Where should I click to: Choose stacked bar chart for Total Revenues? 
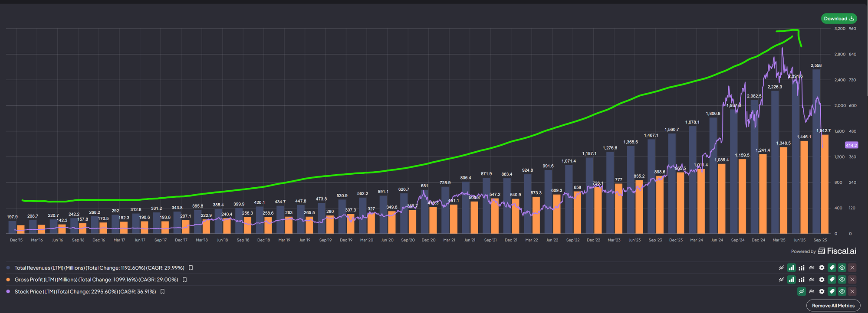pyautogui.click(x=801, y=268)
